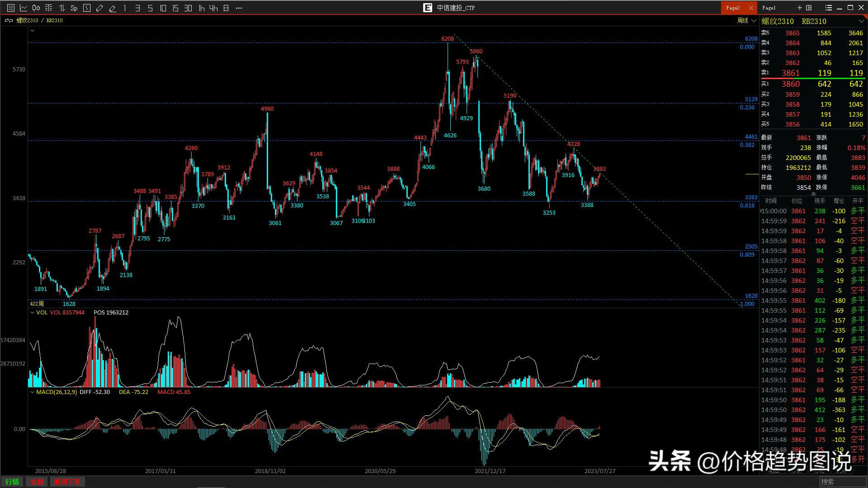Switch to the line chart view icon
This screenshot has width=868, height=488.
pyautogui.click(x=24, y=8)
